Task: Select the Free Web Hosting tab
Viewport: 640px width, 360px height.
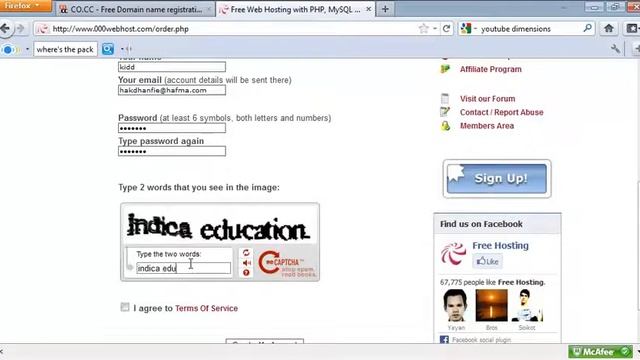Action: click(295, 9)
